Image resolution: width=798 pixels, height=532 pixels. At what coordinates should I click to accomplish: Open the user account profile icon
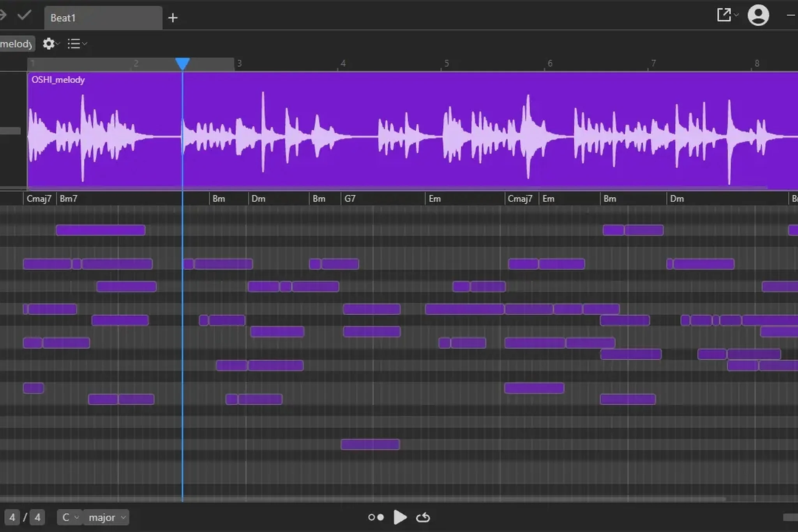pos(758,16)
